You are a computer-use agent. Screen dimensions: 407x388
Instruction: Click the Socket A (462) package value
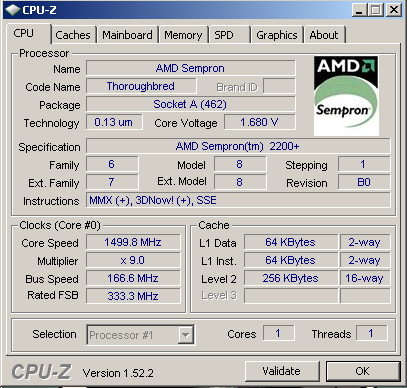191,104
